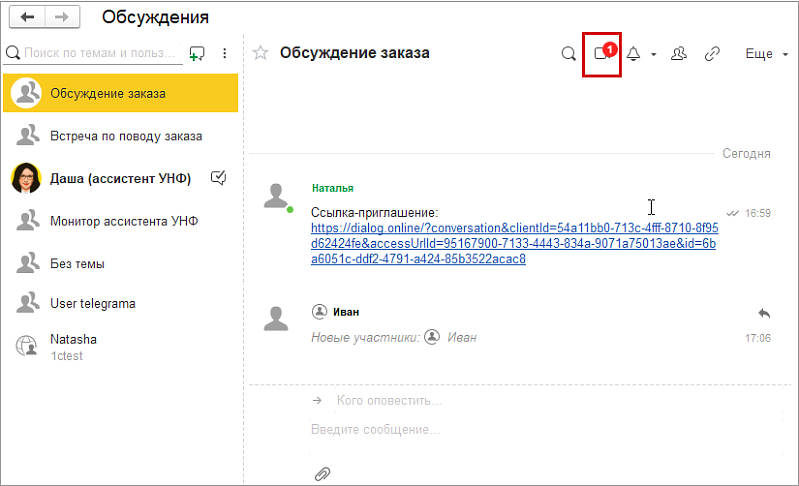Image resolution: width=799 pixels, height=486 pixels.
Task: Click Иван's avatar beside his message
Action: (x=276, y=318)
